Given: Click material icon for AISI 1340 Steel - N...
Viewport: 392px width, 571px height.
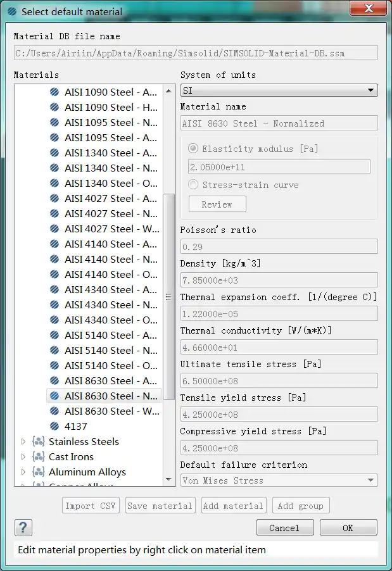Looking at the screenshot, I should click(54, 168).
